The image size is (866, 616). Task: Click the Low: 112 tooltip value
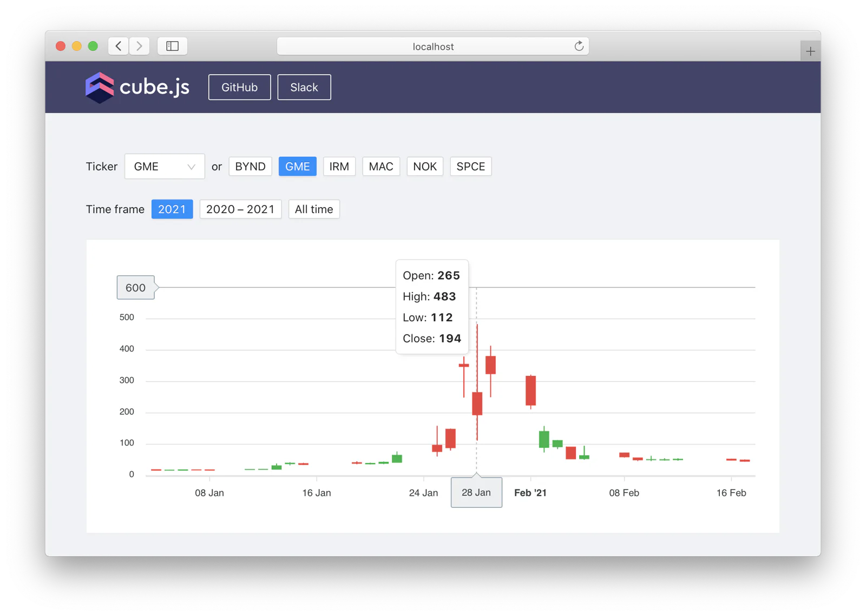[x=428, y=317]
